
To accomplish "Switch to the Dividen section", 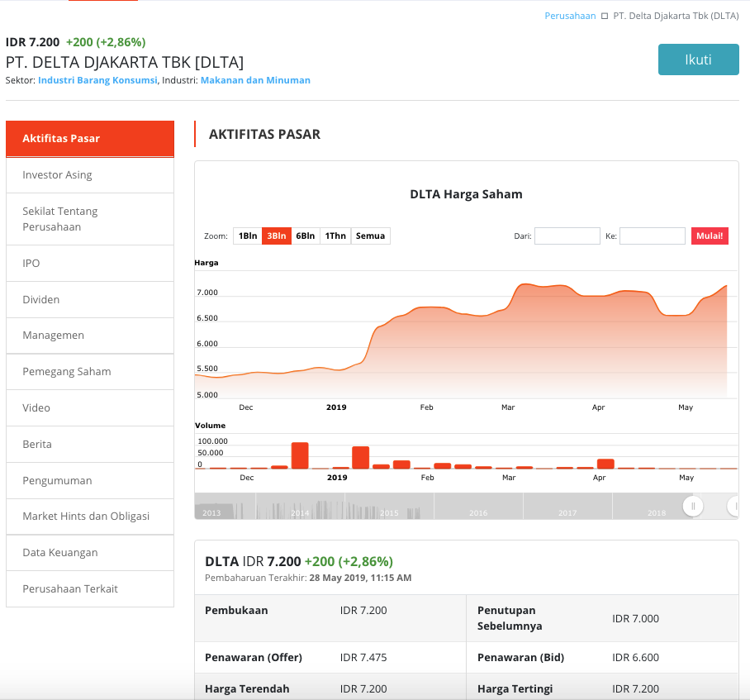I will [x=90, y=299].
